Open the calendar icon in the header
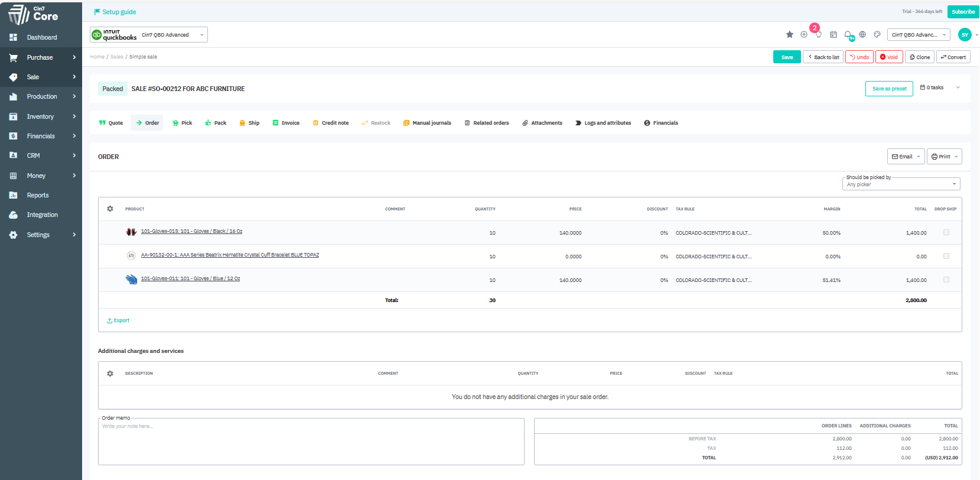Image resolution: width=980 pixels, height=480 pixels. tap(833, 34)
